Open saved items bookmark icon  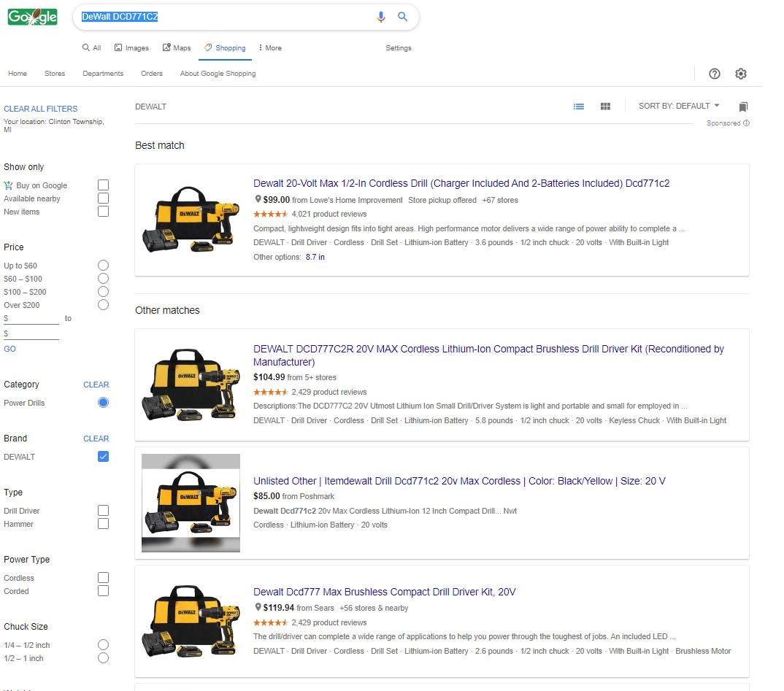[743, 107]
